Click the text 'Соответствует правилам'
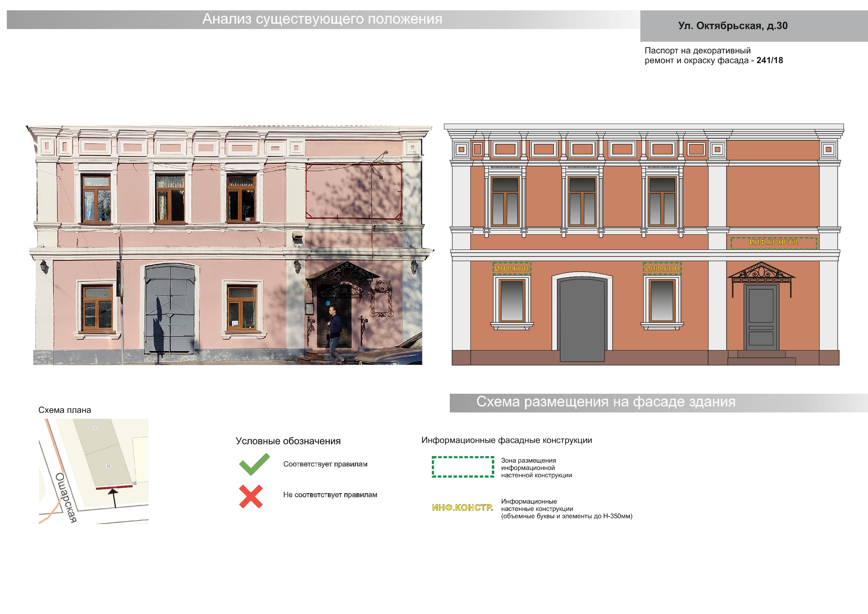Screen dimensions: 868x614 pos(325,464)
